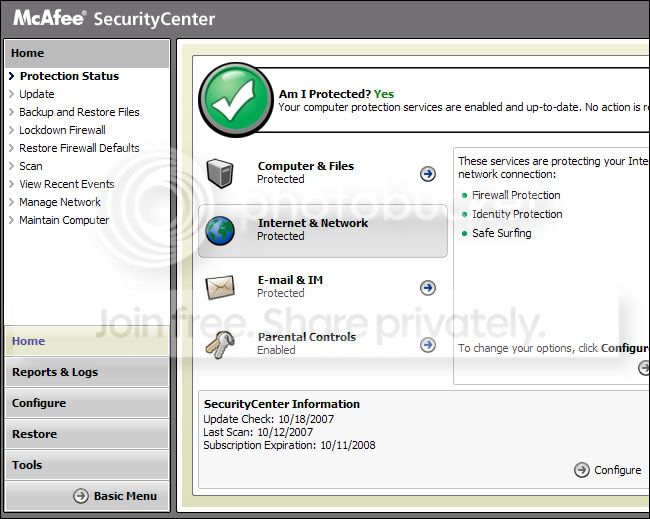Expand Computer & Files with its arrow

click(x=428, y=174)
